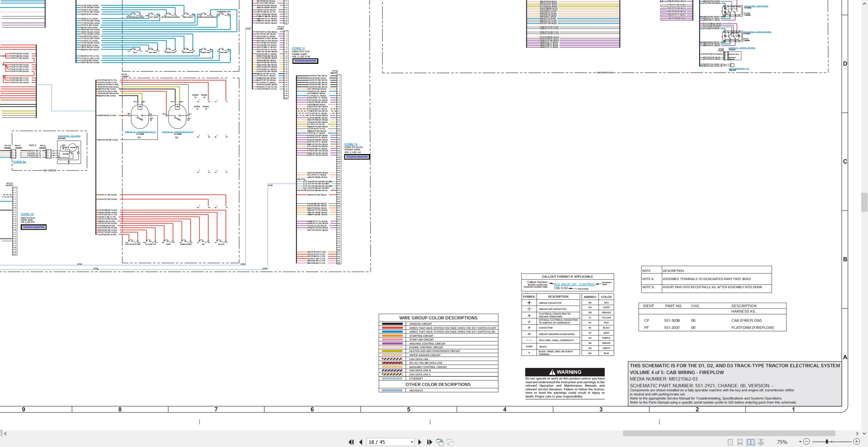Click the (52) Valve GP - Control callout link
This screenshot has height=447, width=868.
tap(574, 284)
